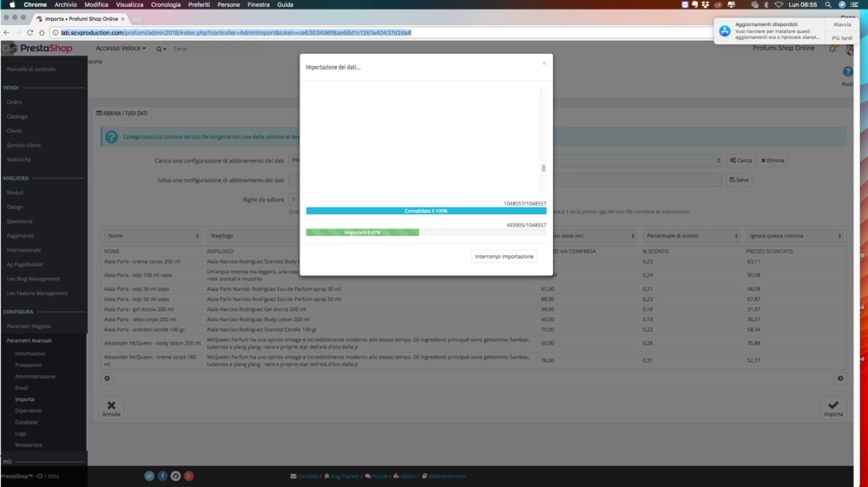Click the Importa checkmark button
Image resolution: width=868 pixels, height=487 pixels.
(x=833, y=408)
